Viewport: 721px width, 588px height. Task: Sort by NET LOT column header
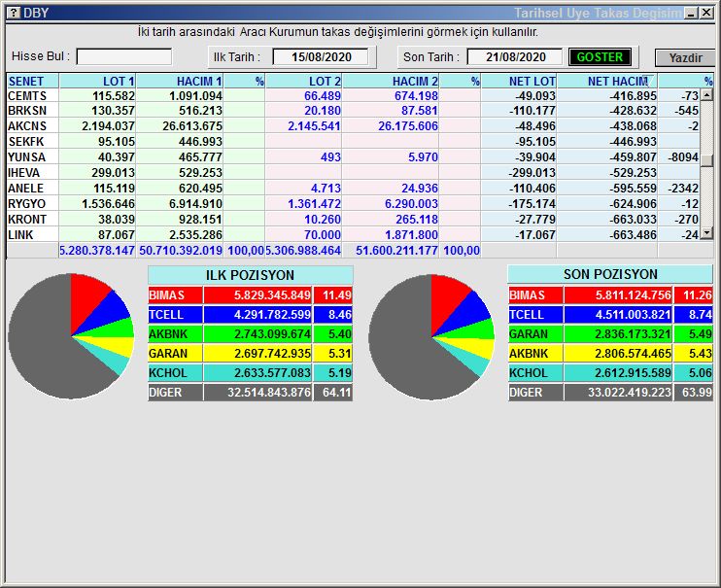[x=519, y=82]
